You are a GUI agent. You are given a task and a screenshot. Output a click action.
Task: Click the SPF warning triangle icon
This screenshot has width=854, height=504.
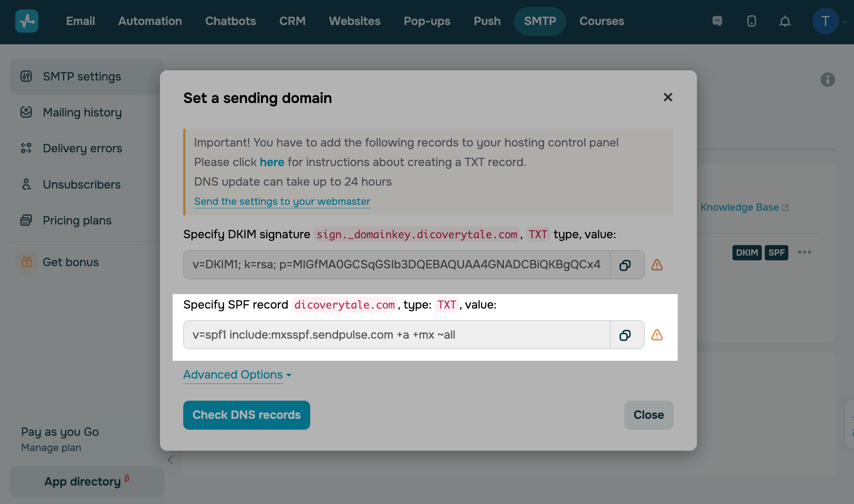[x=657, y=335]
